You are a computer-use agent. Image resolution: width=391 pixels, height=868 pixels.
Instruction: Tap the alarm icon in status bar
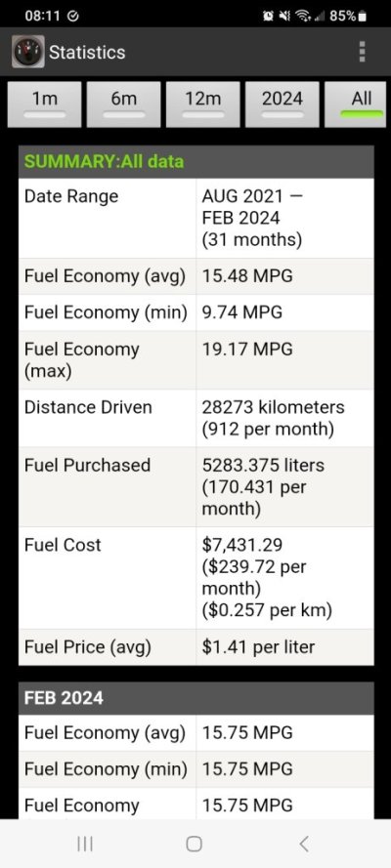[x=270, y=17]
